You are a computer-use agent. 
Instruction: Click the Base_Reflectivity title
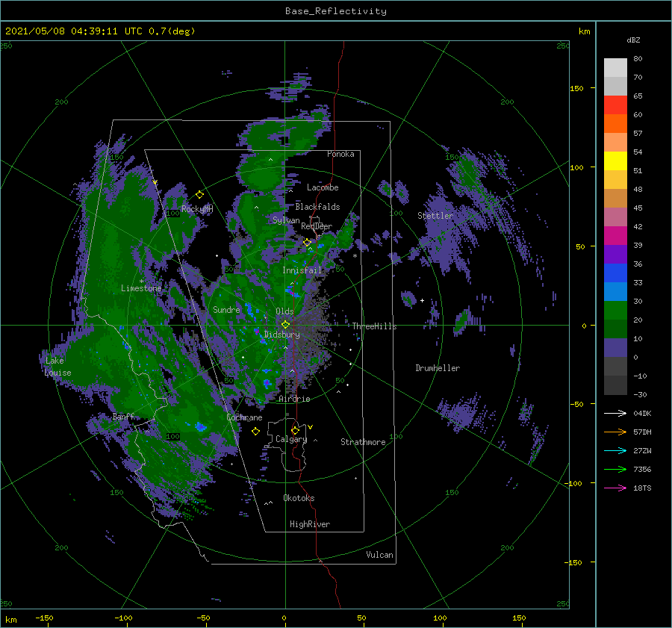(x=336, y=11)
